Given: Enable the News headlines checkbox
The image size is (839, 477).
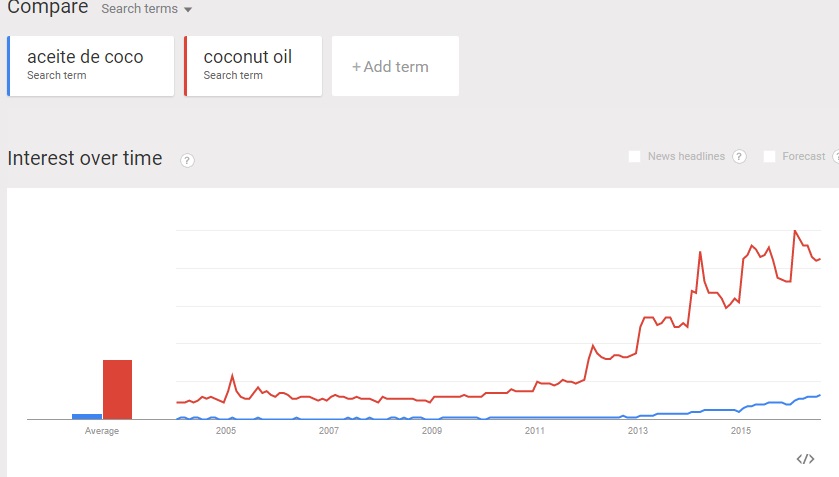Looking at the screenshot, I should coord(634,157).
